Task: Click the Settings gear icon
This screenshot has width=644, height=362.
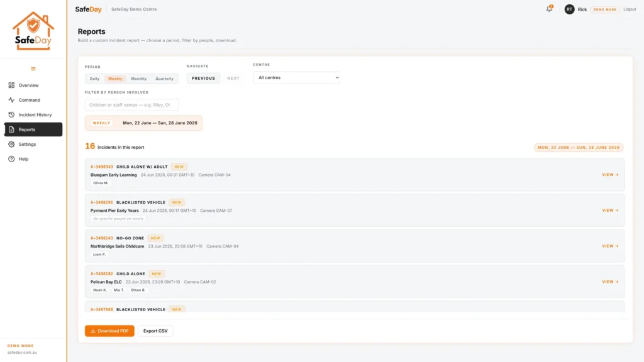Action: pos(11,145)
